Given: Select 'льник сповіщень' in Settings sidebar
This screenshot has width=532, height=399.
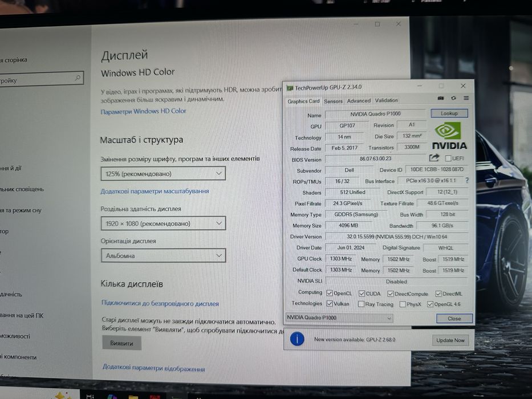Looking at the screenshot, I should [x=22, y=189].
